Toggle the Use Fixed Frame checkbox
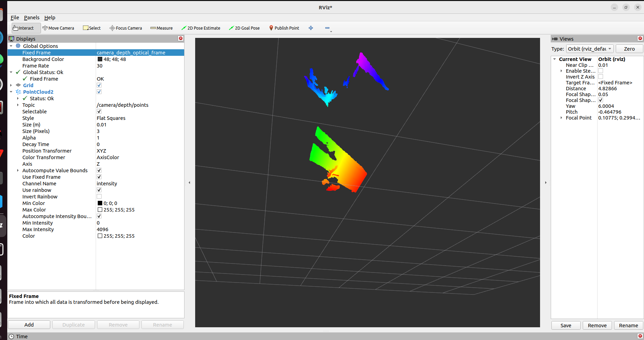 [99, 177]
